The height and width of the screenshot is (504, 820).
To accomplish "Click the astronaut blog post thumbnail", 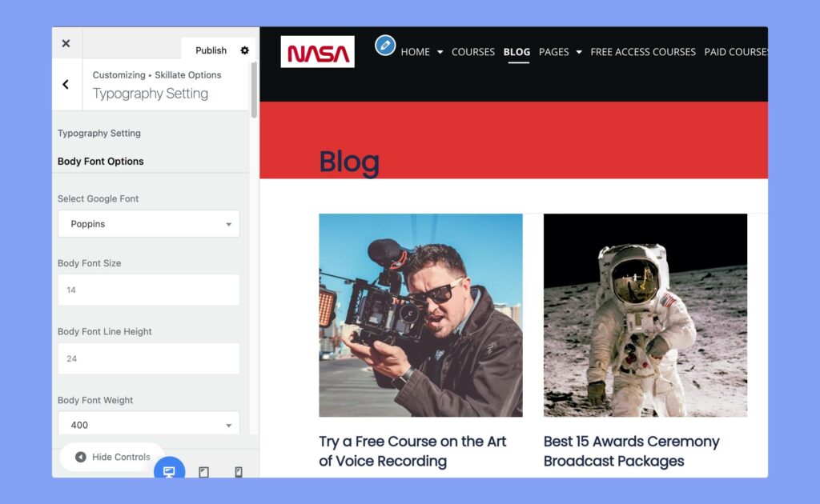I will coord(645,316).
